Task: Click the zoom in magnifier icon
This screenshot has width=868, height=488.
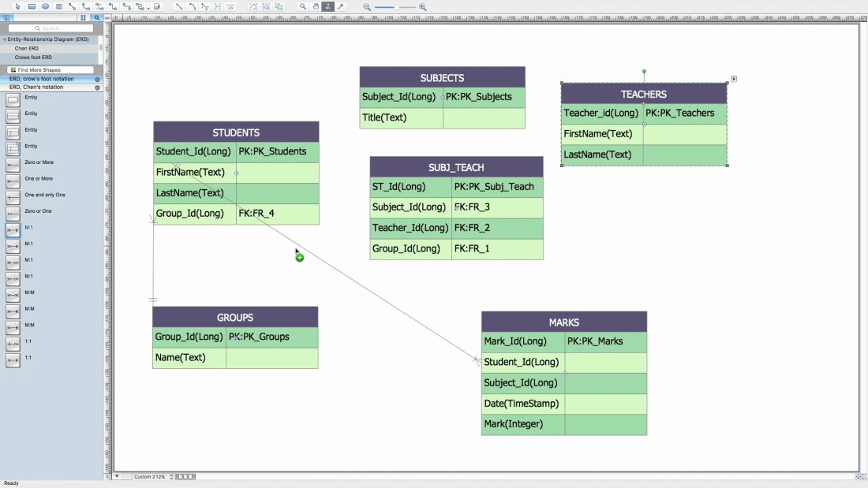Action: click(423, 7)
